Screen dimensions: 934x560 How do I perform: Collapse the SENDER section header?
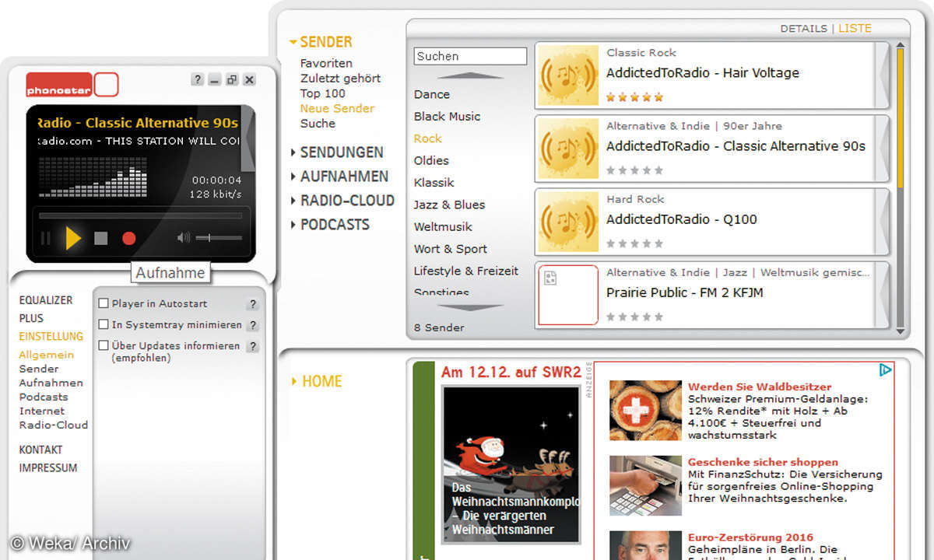coord(321,42)
